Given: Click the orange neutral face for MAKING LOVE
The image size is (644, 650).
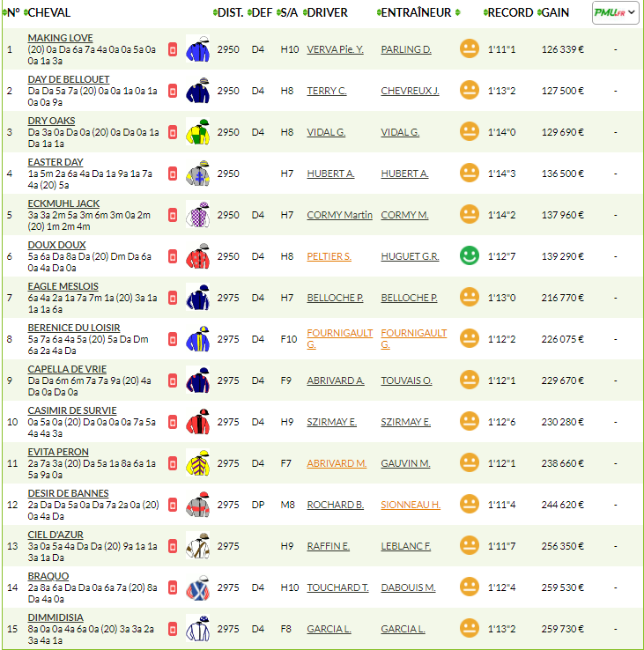Looking at the screenshot, I should pyautogui.click(x=470, y=48).
